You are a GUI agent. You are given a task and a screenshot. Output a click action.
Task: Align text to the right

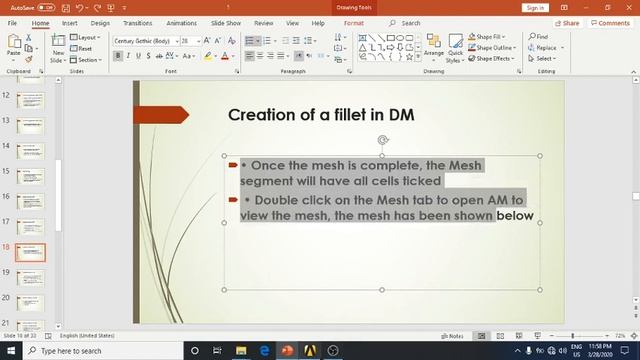click(x=270, y=56)
